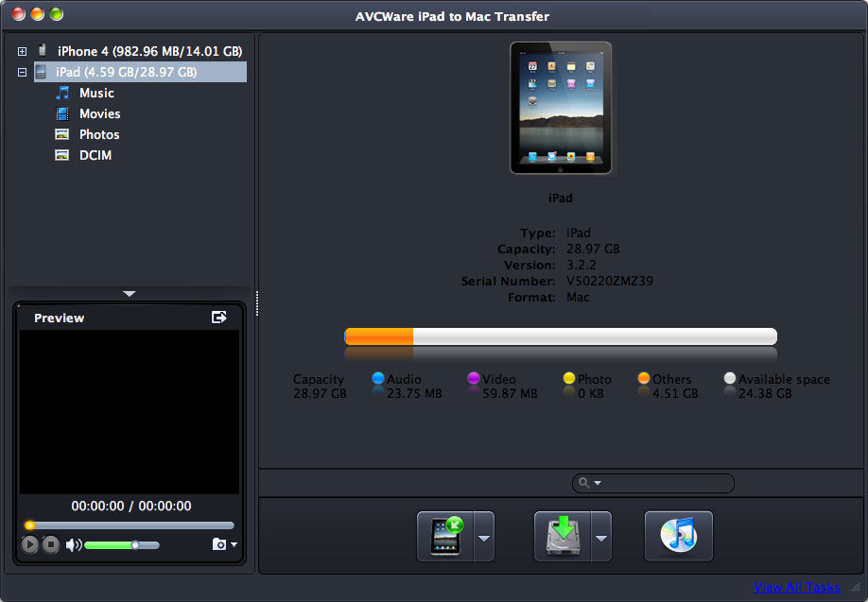
Task: Click the Video purple legend dot
Action: 474,378
